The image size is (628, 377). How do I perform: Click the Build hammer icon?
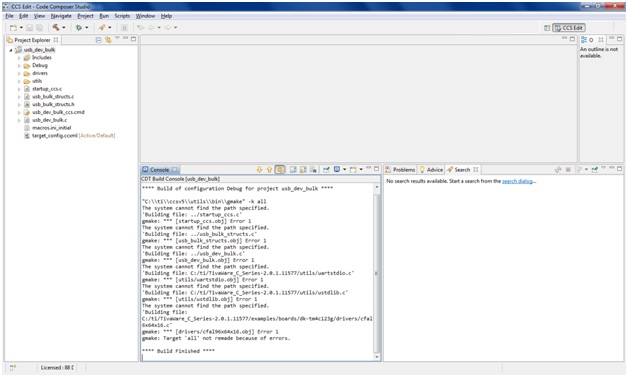(x=56, y=27)
